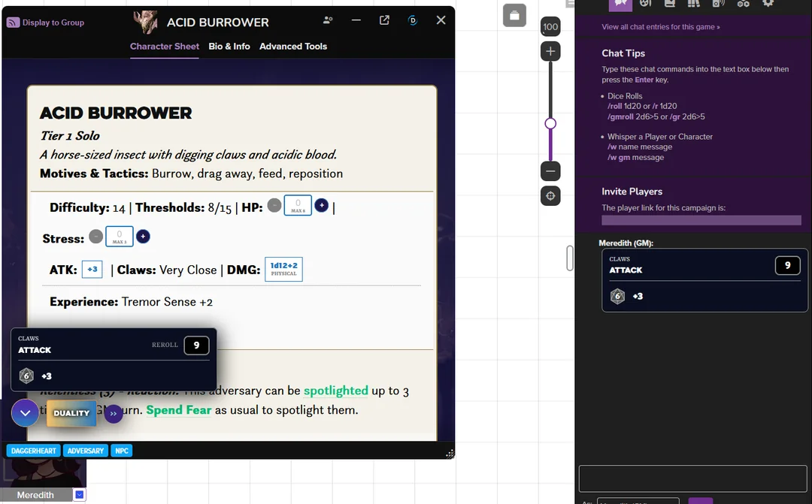812x504 pixels.
Task: Open the Advanced Tools tab
Action: click(x=293, y=46)
